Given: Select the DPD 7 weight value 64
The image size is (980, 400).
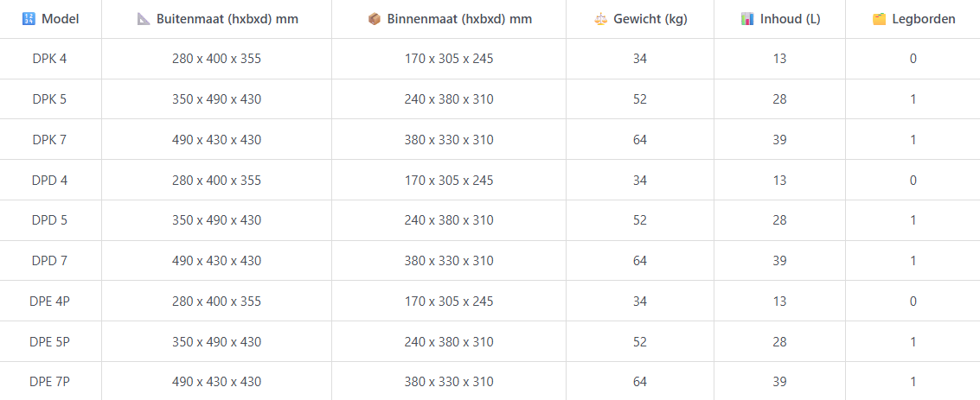Looking at the screenshot, I should pyautogui.click(x=639, y=261).
